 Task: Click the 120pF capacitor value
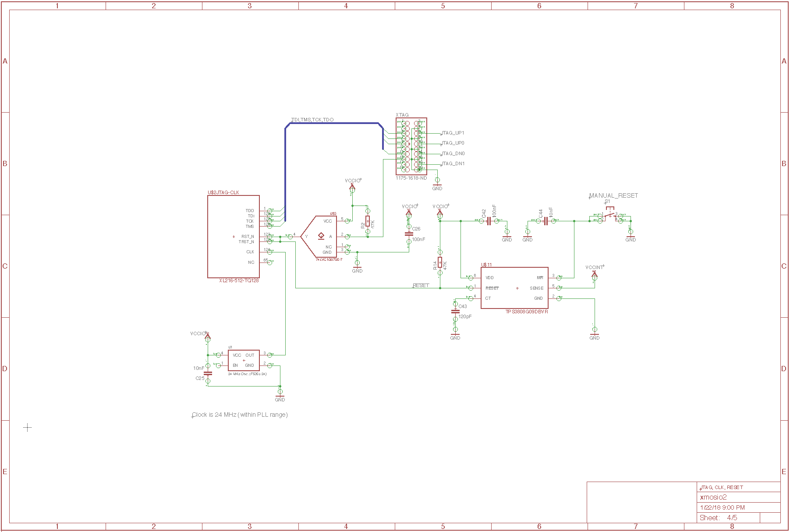pyautogui.click(x=465, y=316)
